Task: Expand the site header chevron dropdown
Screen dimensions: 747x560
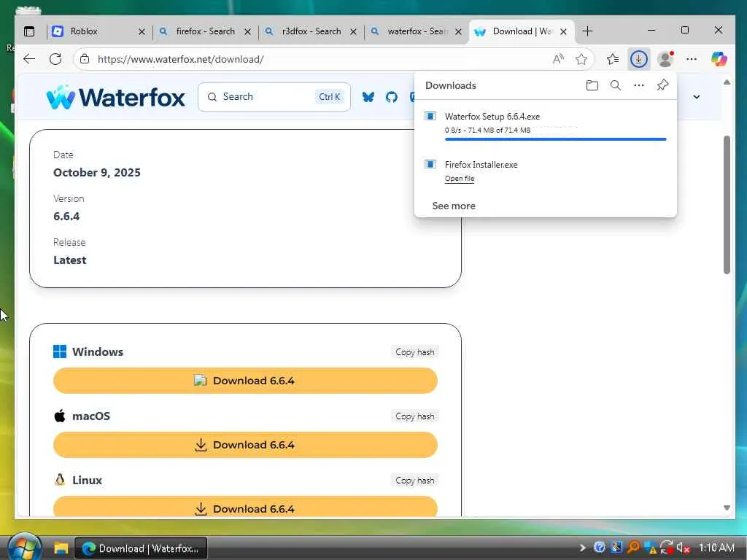Action: click(697, 97)
